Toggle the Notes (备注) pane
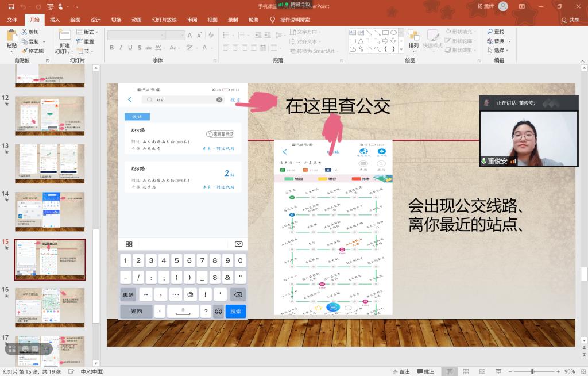 coord(401,371)
